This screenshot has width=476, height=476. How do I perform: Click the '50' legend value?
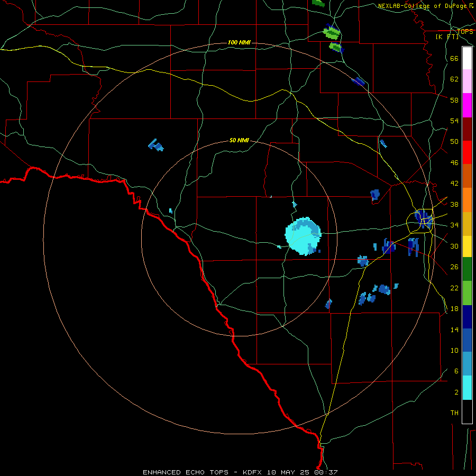(x=454, y=141)
